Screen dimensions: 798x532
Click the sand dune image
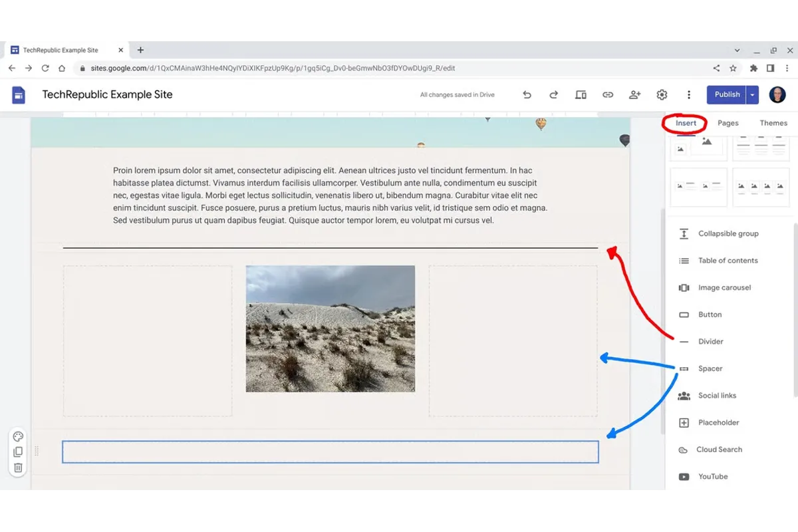(x=331, y=329)
